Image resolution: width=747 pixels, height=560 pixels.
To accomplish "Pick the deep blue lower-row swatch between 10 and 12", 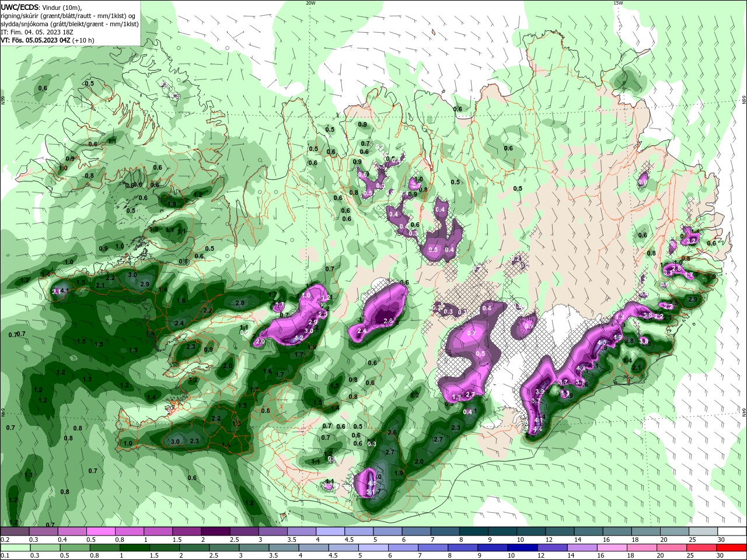I will click(x=521, y=547).
